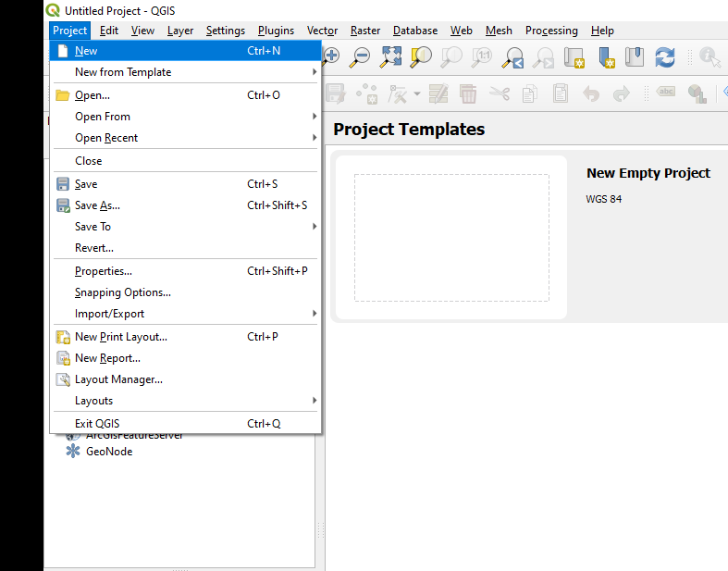Viewport: 728px width, 571px height.
Task: Click the 'WGS 84' CRS text
Action: tap(603, 199)
